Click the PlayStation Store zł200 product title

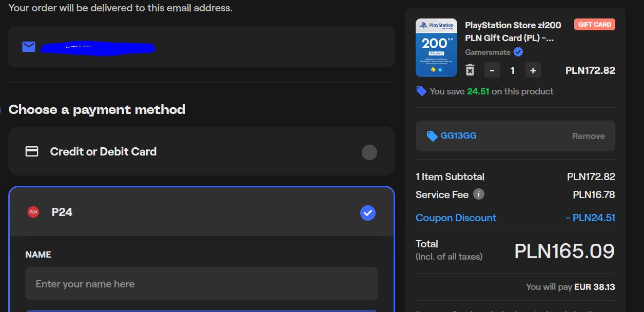click(x=513, y=31)
